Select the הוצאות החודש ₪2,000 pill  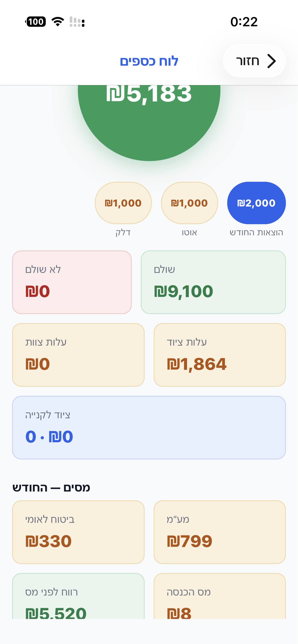point(256,203)
